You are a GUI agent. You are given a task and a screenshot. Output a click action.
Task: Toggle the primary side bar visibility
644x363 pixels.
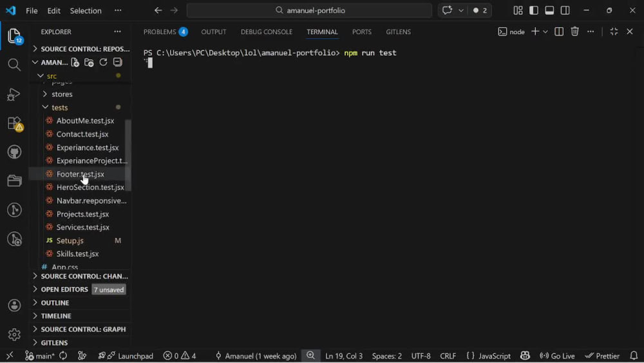(533, 10)
